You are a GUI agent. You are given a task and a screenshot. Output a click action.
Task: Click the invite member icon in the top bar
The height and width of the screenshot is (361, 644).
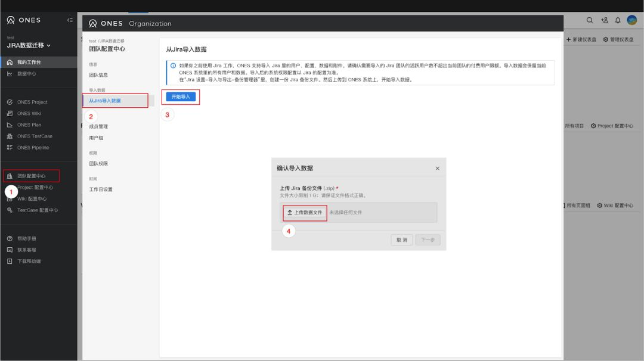[x=605, y=20]
